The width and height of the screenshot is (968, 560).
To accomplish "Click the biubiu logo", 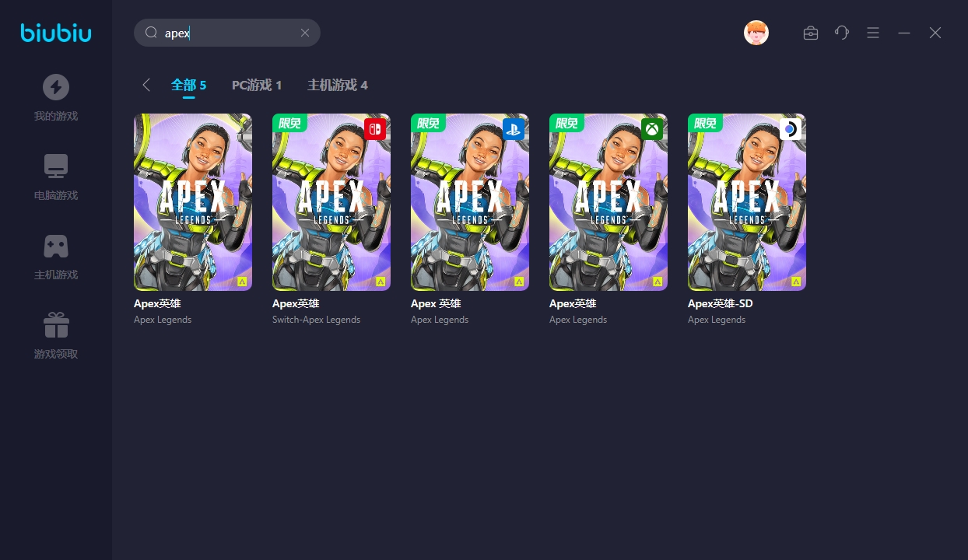I will 56,33.
